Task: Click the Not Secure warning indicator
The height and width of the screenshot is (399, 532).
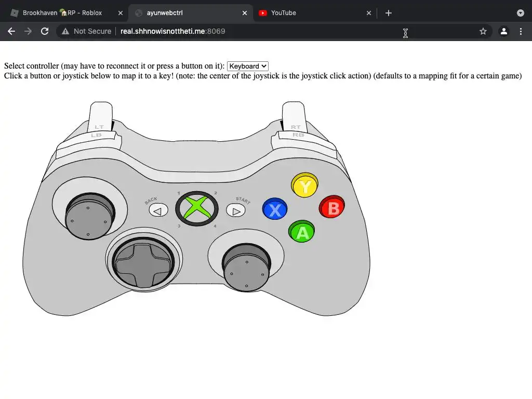Action: point(86,31)
